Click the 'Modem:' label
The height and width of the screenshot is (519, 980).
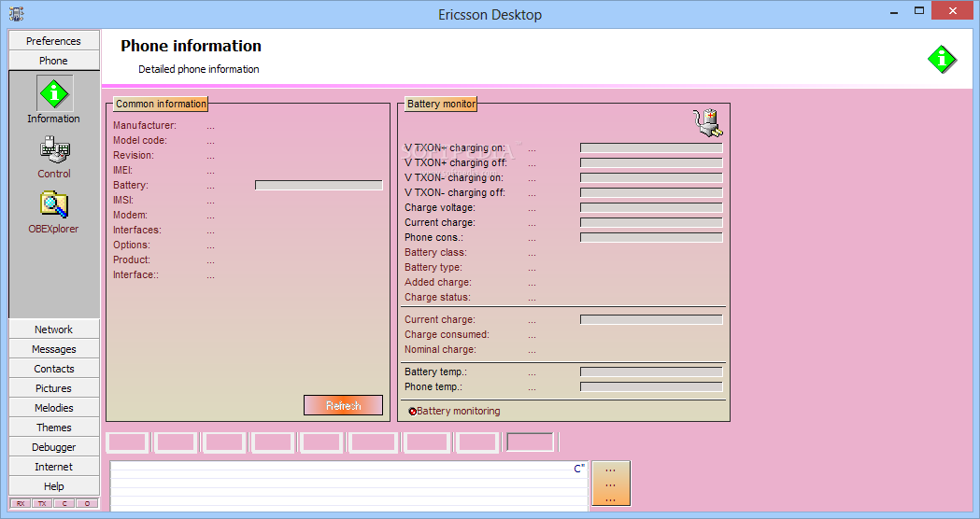click(130, 216)
